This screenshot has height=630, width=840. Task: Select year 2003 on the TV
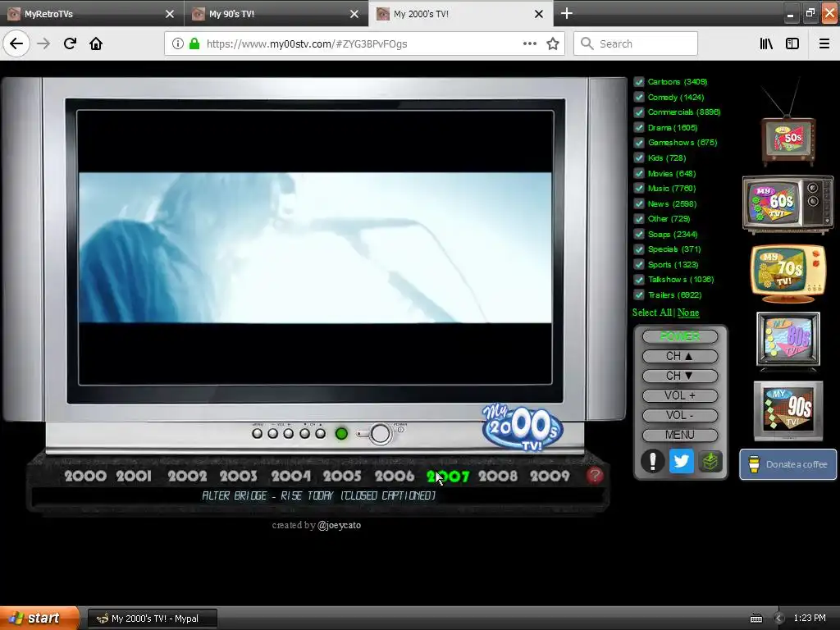click(x=239, y=476)
